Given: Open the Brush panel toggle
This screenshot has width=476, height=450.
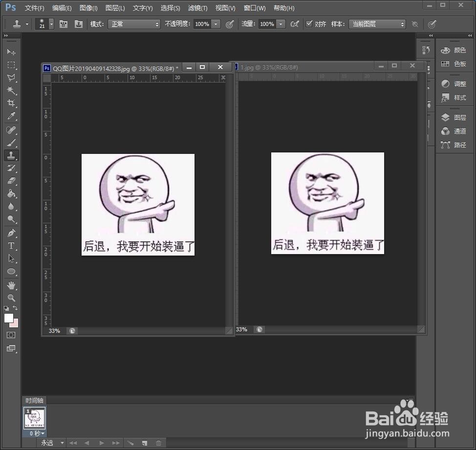Looking at the screenshot, I should [64, 24].
